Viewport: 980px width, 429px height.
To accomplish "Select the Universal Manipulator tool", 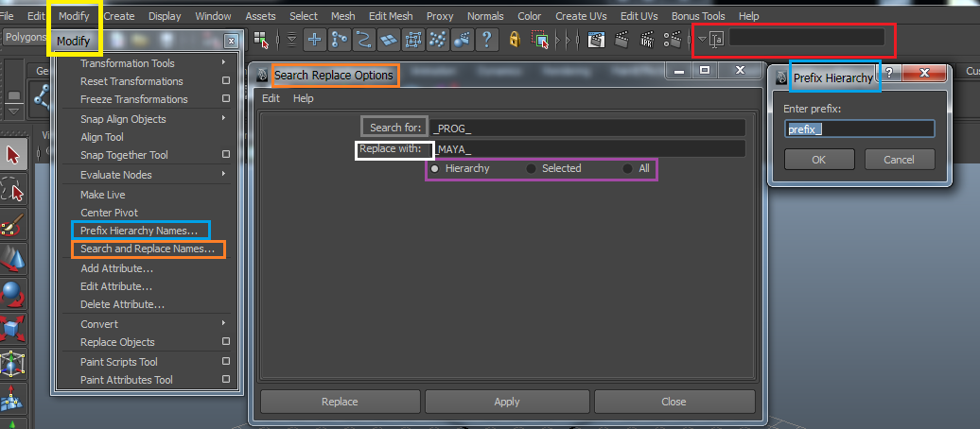I will coord(13,364).
